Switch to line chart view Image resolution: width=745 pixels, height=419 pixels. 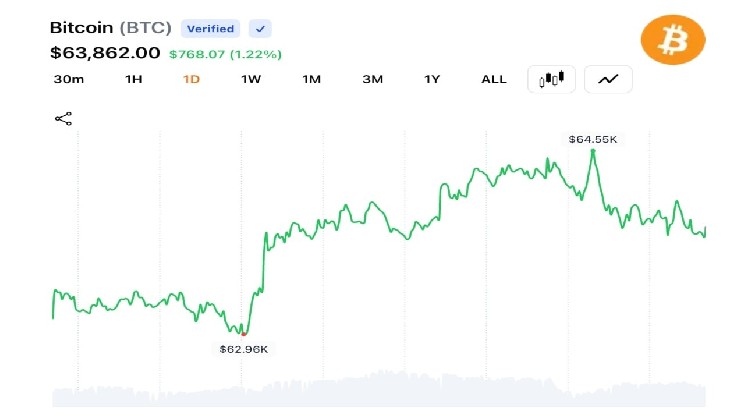click(x=608, y=79)
